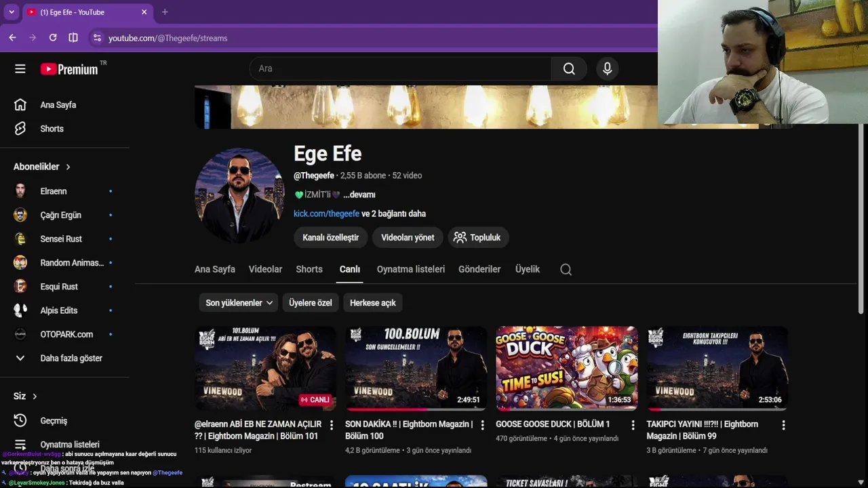
Task: Click Ege Efe channel avatar
Action: coord(239,195)
